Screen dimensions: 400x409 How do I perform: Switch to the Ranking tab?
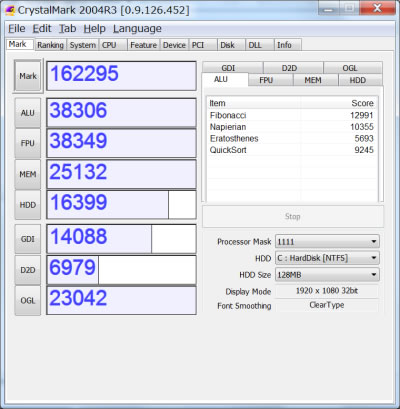point(50,45)
